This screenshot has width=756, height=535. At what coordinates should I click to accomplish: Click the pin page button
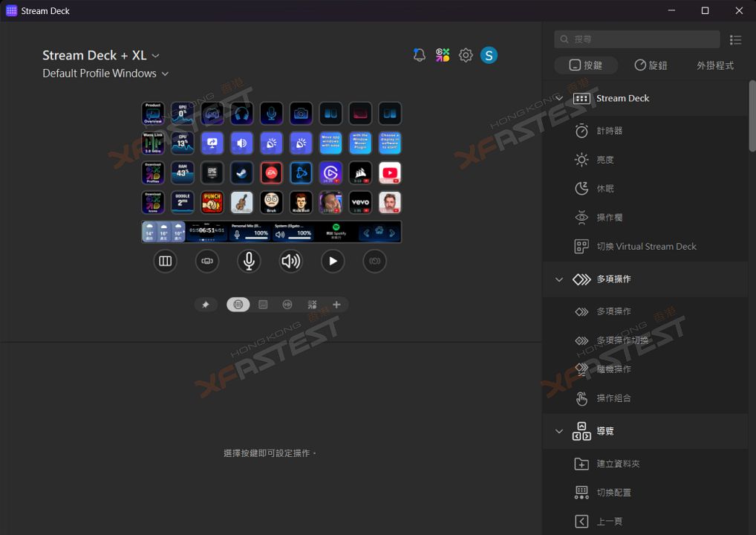(206, 305)
